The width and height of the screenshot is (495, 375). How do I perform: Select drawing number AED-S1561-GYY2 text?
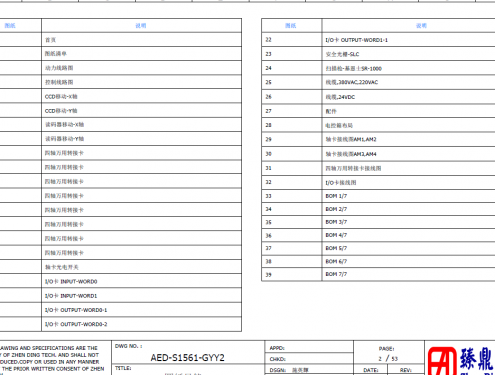[x=187, y=358]
